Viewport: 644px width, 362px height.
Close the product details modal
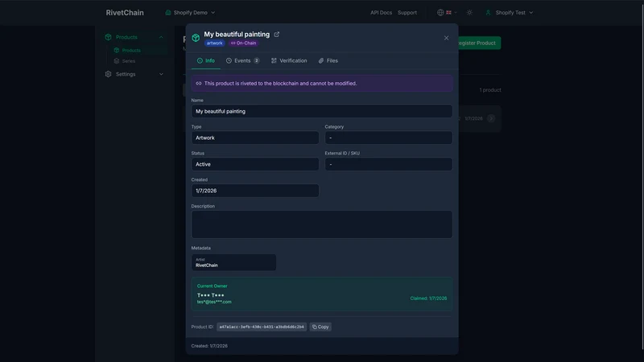coord(447,38)
